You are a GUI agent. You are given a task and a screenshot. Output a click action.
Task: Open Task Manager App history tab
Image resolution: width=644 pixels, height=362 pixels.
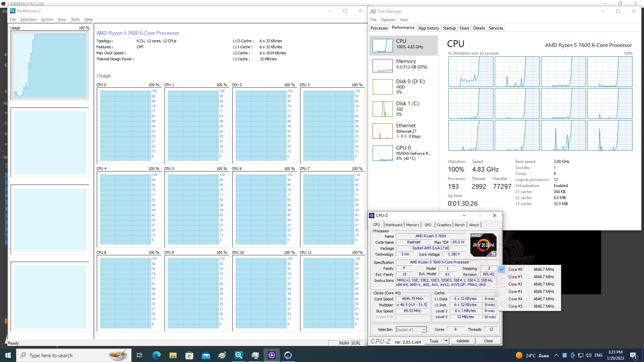pyautogui.click(x=428, y=28)
